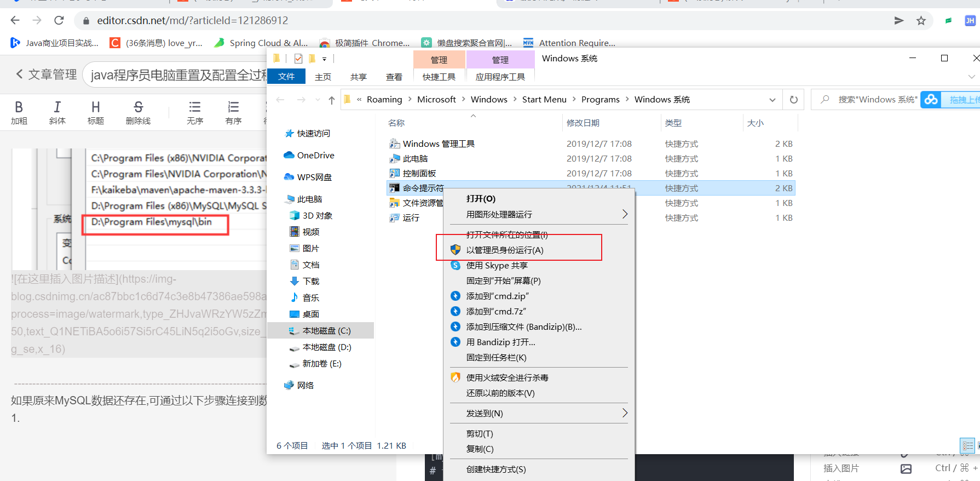Open the 文件 ribbon tab
Image resolution: width=980 pixels, height=481 pixels.
286,77
